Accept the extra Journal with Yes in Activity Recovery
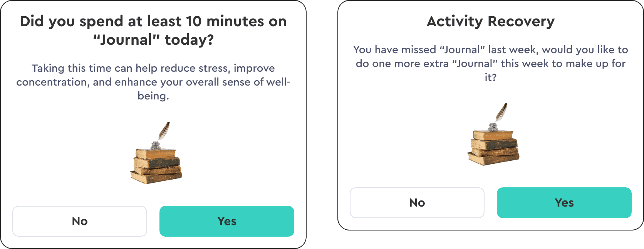Screen dimensions: 644x249 (x=564, y=202)
